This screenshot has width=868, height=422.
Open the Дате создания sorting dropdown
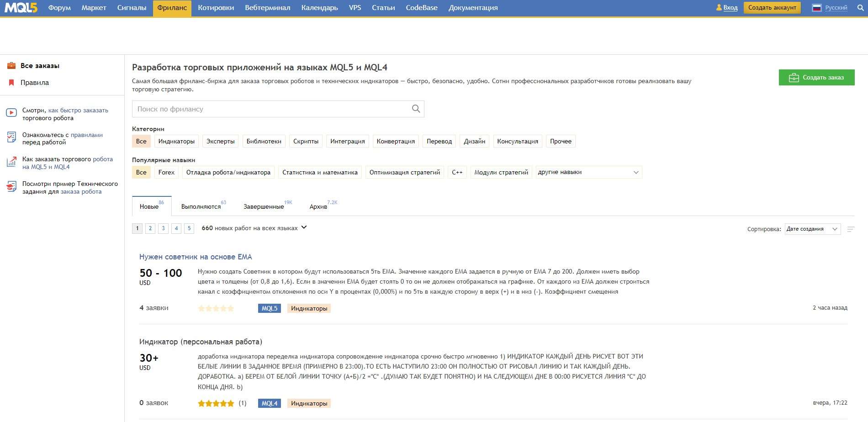813,229
